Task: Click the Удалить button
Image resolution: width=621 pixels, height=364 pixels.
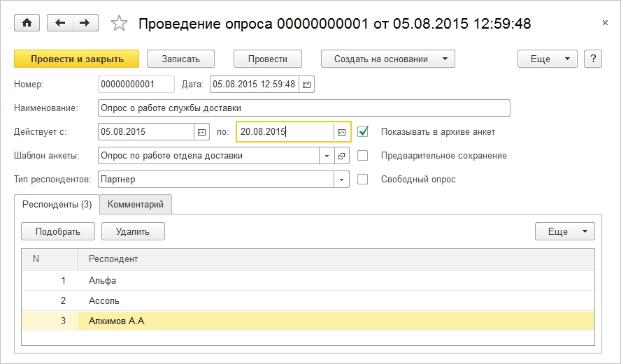Action: coord(133,231)
